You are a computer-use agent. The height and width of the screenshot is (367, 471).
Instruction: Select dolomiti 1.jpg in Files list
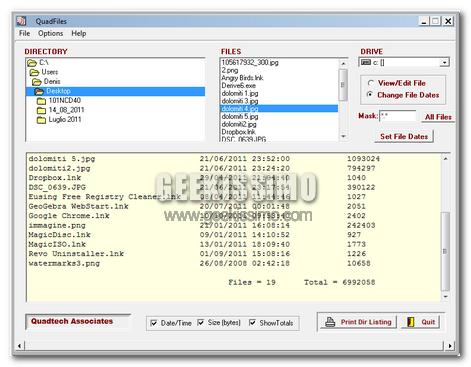(240, 93)
